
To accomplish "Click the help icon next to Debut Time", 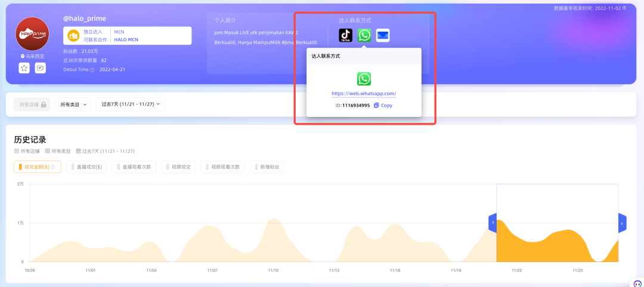I will (92, 70).
